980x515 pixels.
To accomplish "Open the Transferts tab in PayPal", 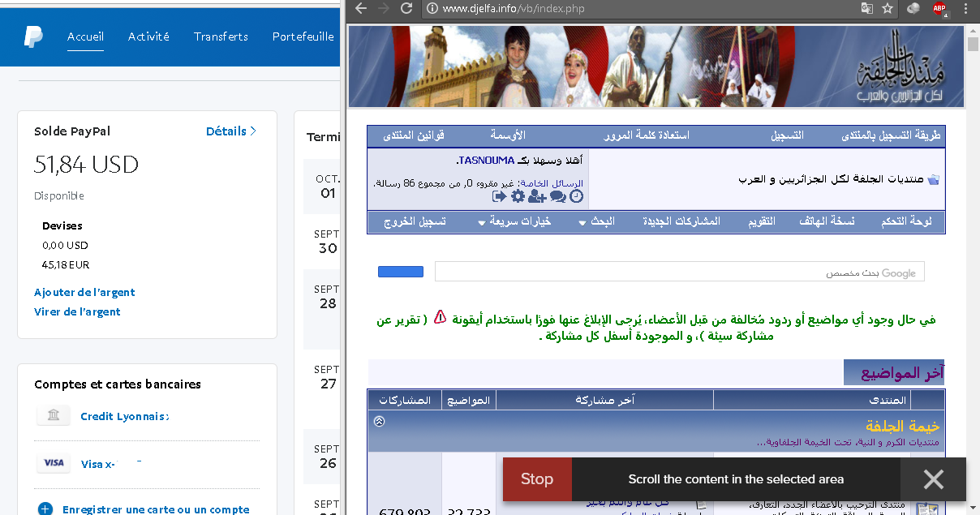I will click(x=221, y=36).
